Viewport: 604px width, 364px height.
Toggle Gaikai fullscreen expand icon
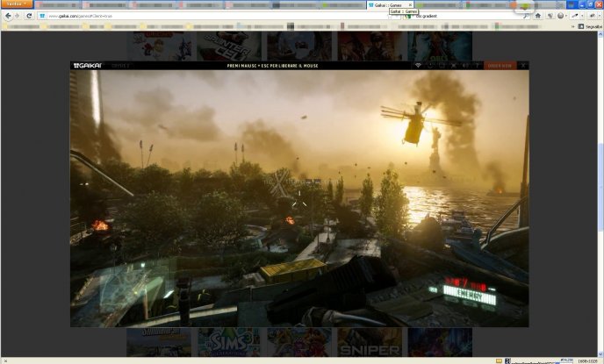click(454, 66)
